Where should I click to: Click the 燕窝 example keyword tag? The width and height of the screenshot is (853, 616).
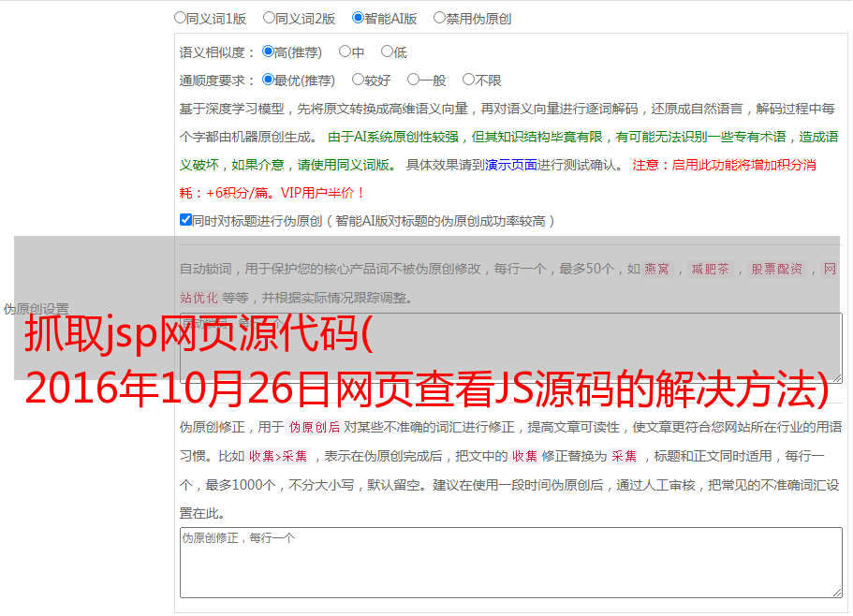tap(656, 269)
